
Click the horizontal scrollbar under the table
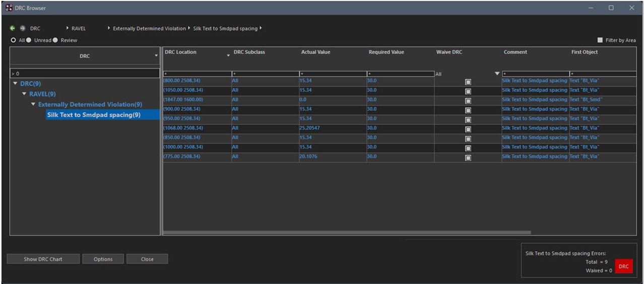click(x=347, y=233)
